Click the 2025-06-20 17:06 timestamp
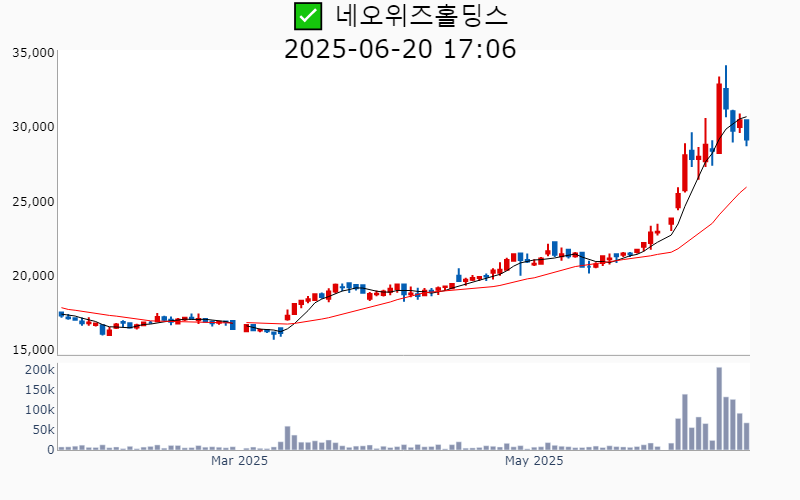Screen dimensions: 800x500 [400, 49]
